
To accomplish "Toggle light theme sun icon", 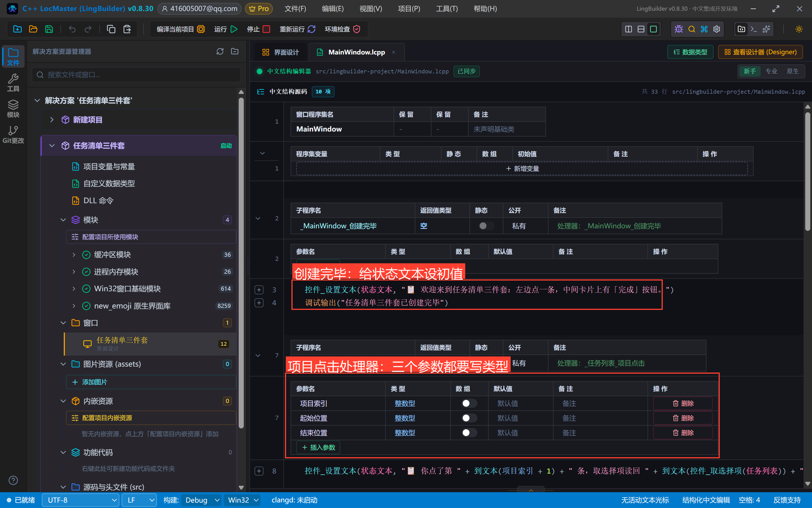I will [x=799, y=29].
